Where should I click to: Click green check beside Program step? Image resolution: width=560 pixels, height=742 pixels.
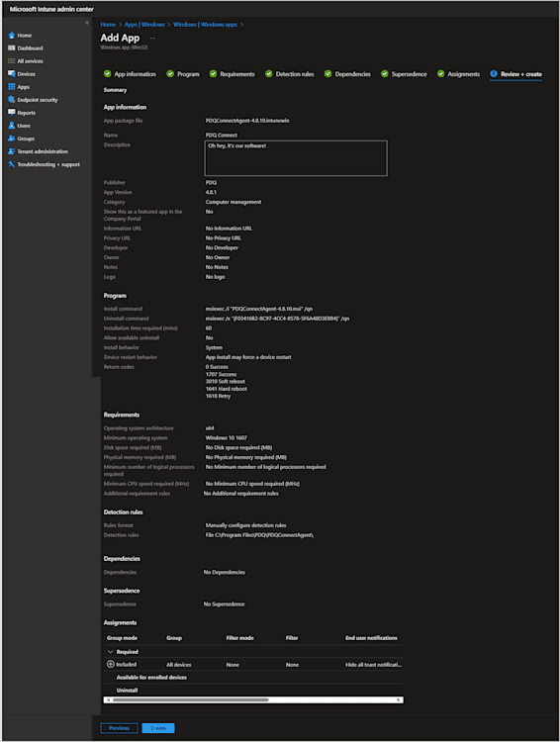[170, 74]
